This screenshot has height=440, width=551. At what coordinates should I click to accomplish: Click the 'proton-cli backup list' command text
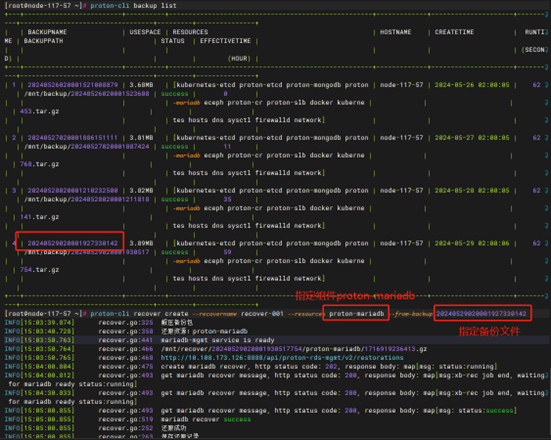[x=134, y=6]
